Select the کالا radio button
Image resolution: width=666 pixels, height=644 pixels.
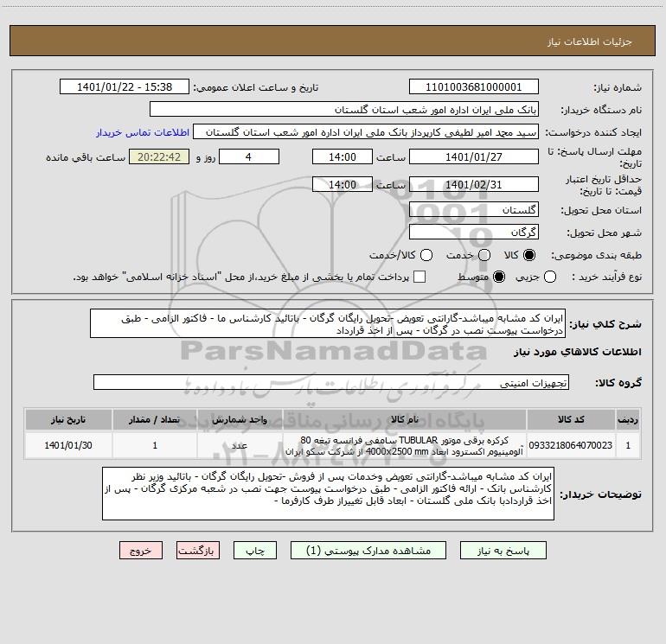(529, 255)
